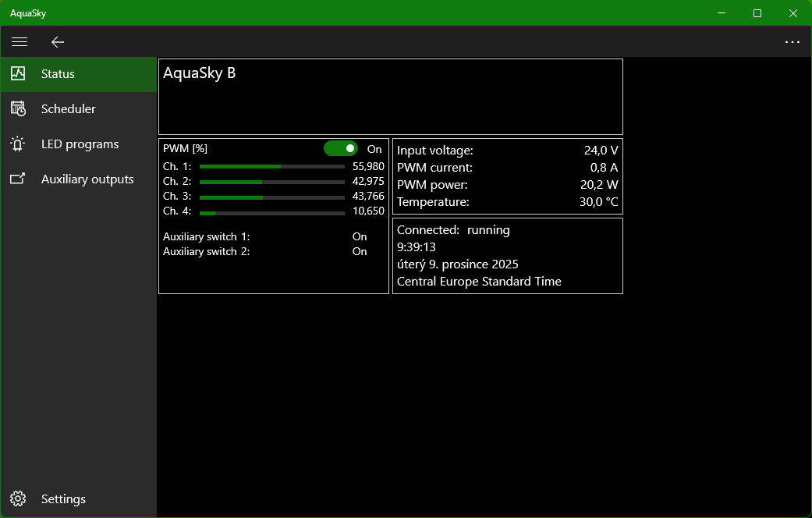The width and height of the screenshot is (812, 518).
Task: Click the LED programs lamp icon
Action: point(18,144)
